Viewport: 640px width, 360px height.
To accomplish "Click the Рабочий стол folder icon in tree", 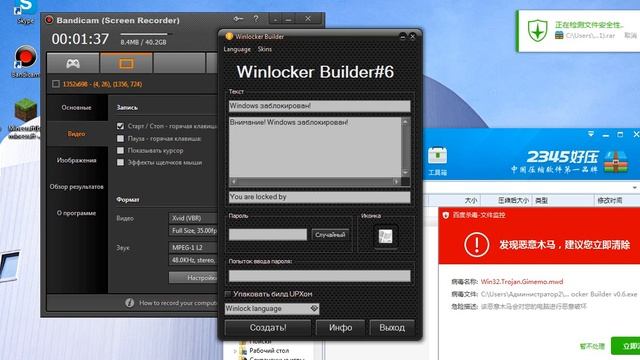I will 243,351.
